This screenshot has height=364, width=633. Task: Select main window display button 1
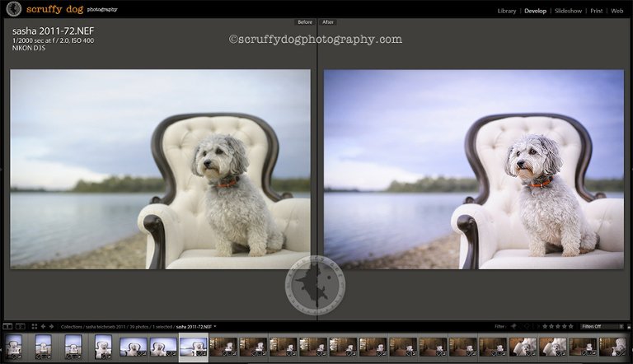[7, 327]
